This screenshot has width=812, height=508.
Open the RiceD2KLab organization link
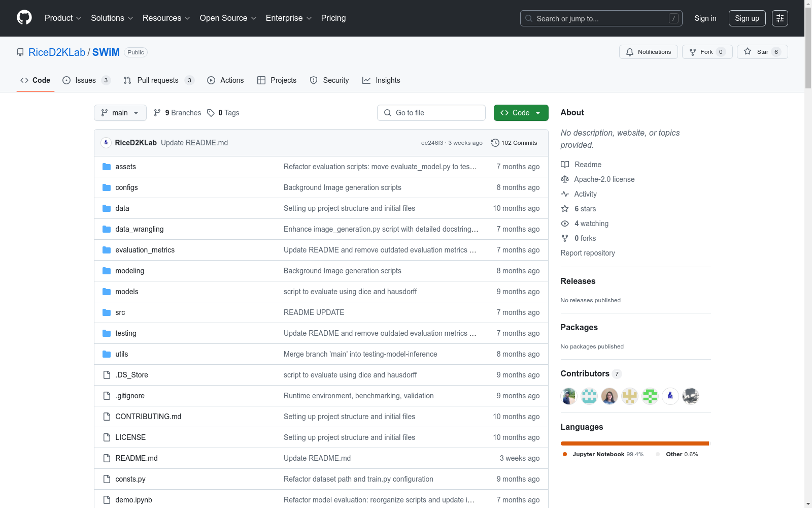[57, 52]
